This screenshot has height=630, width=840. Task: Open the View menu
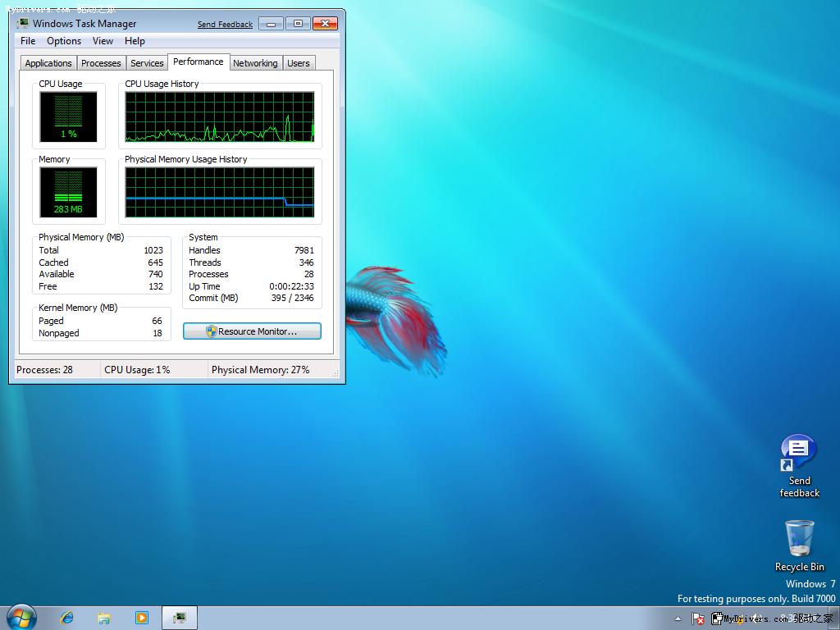103,41
